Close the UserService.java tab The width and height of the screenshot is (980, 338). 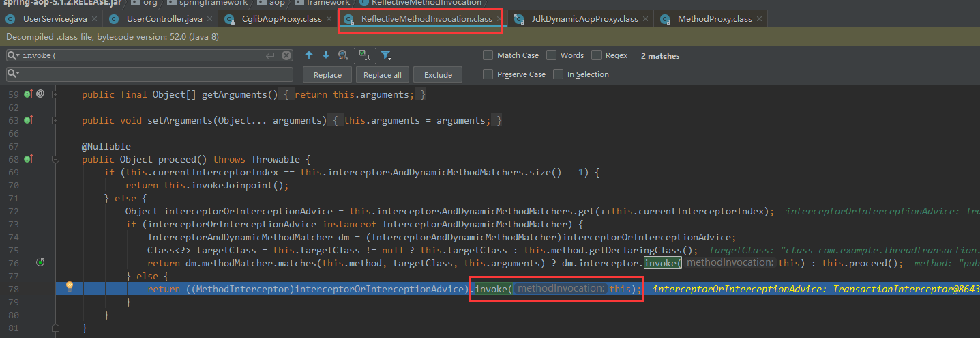click(x=94, y=19)
